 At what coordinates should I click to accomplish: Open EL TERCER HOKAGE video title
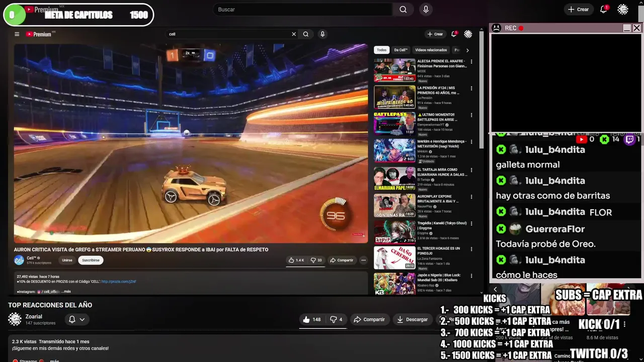click(x=439, y=251)
